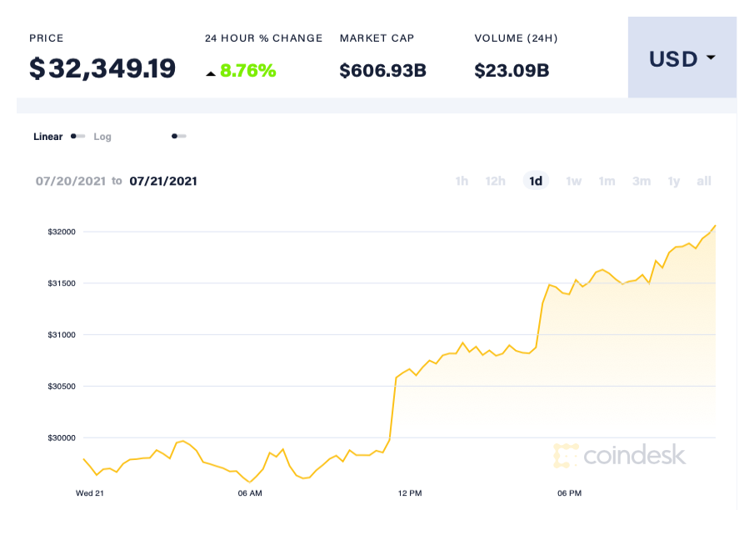754x560 pixels.
Task: Click the coindesk square logo icon
Action: 566,456
